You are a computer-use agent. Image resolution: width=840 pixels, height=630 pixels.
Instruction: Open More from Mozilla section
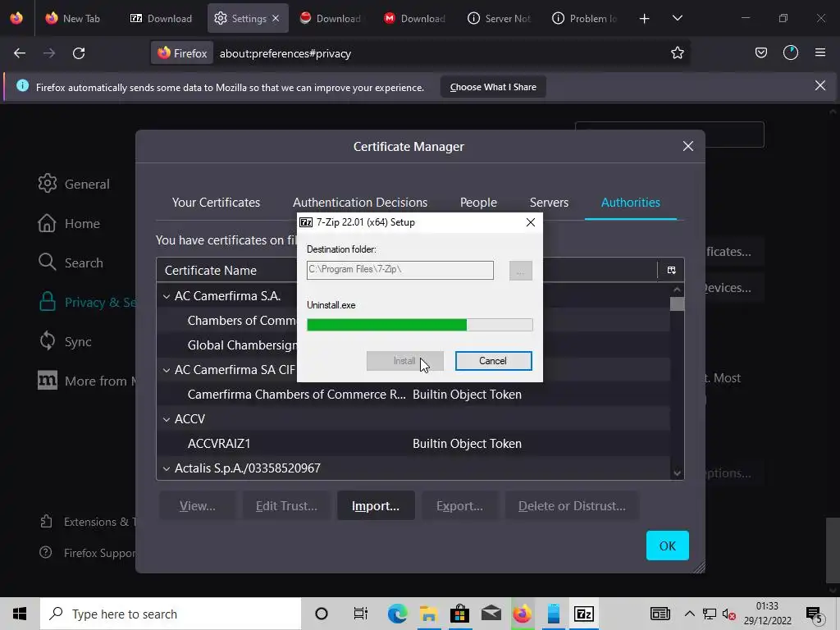point(86,381)
